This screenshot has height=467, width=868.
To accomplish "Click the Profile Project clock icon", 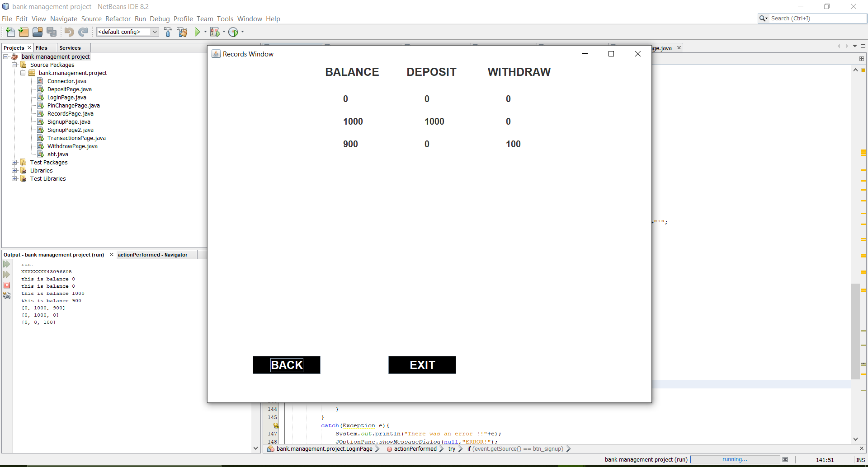I will click(233, 32).
